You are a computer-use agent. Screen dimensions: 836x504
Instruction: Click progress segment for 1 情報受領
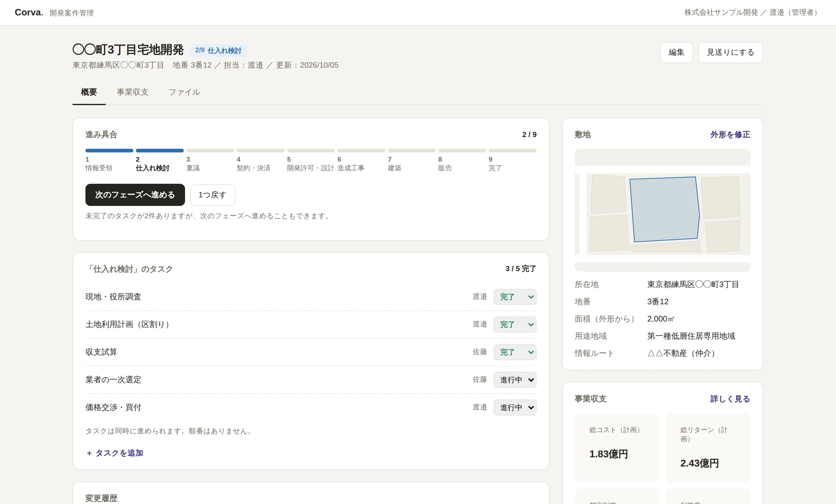109,151
